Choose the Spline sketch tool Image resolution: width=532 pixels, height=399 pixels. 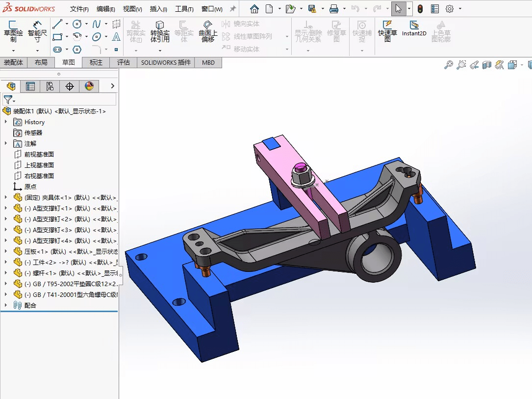pyautogui.click(x=97, y=24)
